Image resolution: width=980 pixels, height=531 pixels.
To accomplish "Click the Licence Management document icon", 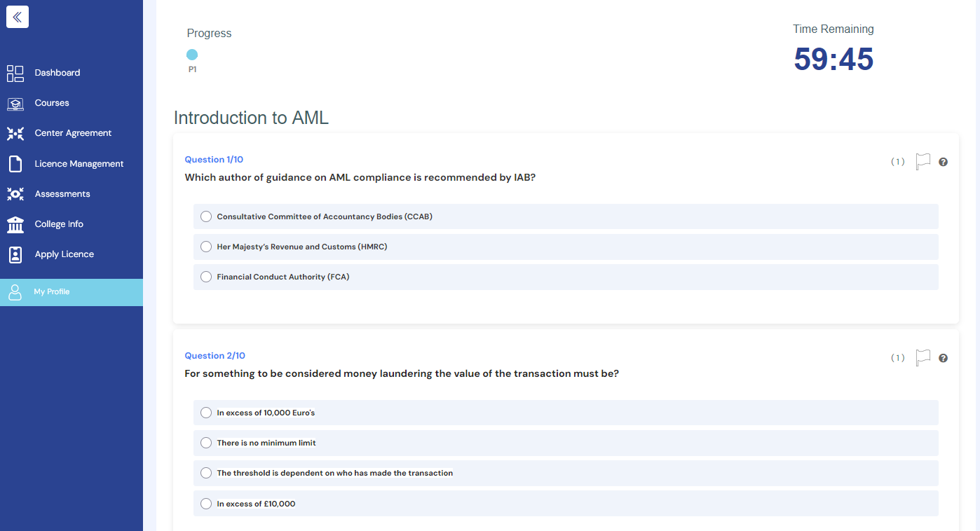I will click(x=15, y=164).
